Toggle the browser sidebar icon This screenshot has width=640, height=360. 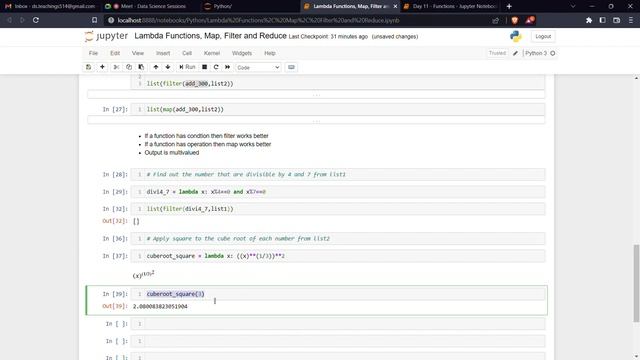coord(602,20)
